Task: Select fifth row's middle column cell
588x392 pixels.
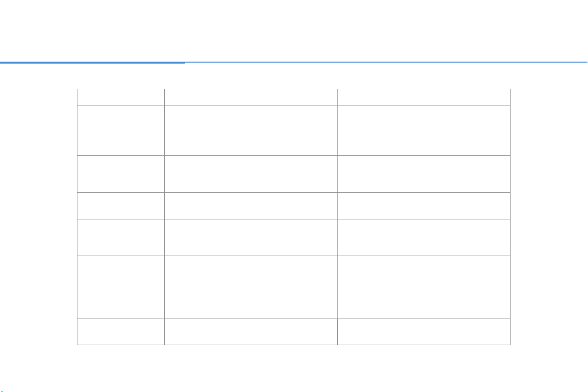Action: click(251, 237)
